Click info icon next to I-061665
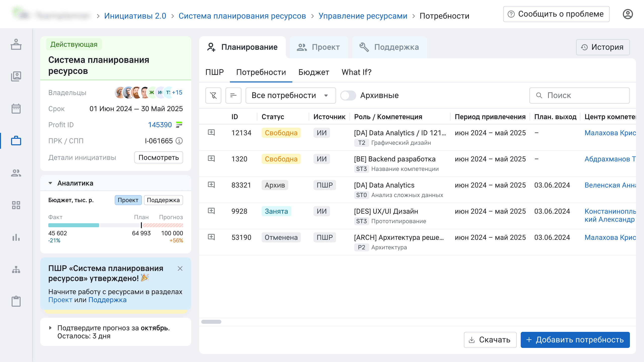 point(179,141)
